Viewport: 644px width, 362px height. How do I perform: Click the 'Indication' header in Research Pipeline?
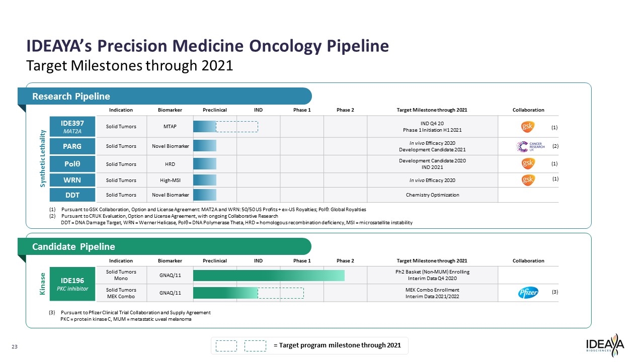click(121, 110)
